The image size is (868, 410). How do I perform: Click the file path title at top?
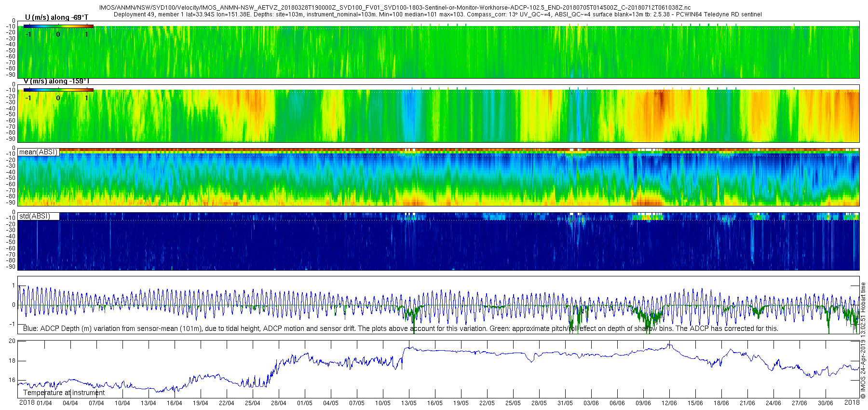(x=394, y=8)
